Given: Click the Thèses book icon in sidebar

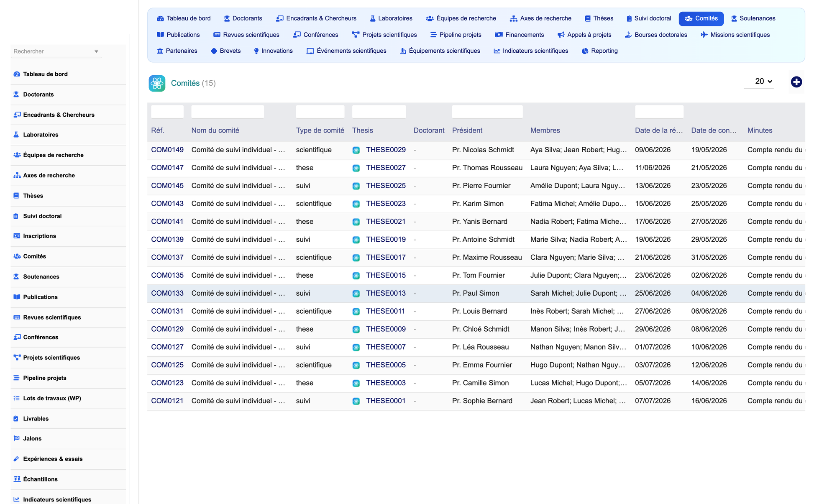Looking at the screenshot, I should click(x=16, y=196).
